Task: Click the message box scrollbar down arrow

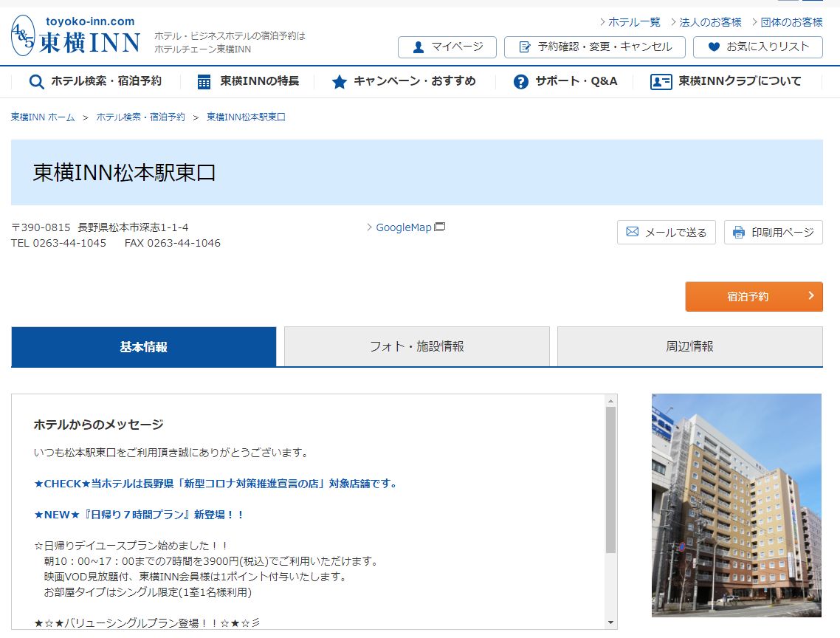Action: tap(610, 622)
